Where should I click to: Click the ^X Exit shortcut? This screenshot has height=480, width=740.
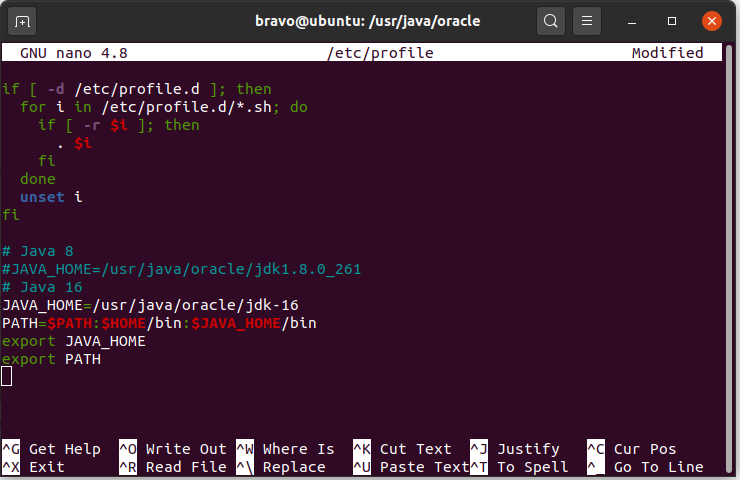pyautogui.click(x=34, y=467)
